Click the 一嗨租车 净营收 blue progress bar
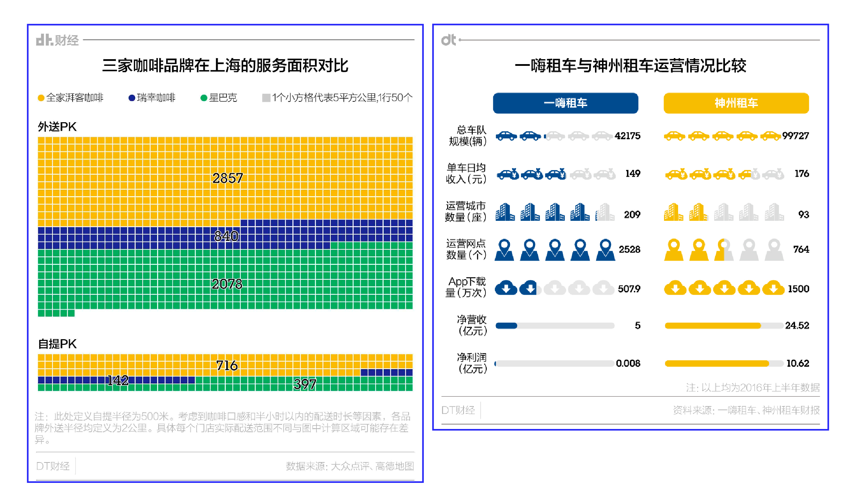Image resolution: width=856 pixels, height=504 pixels. click(x=506, y=326)
